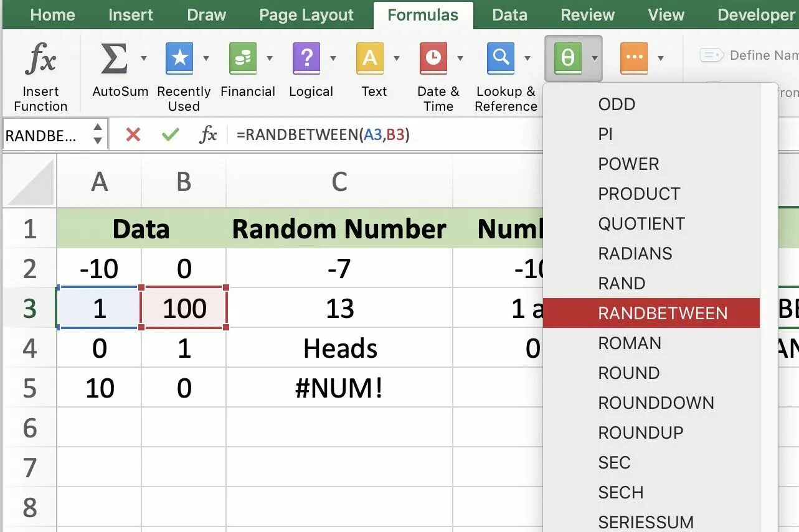Open the Review tab
This screenshot has height=532, width=799.
pyautogui.click(x=587, y=15)
